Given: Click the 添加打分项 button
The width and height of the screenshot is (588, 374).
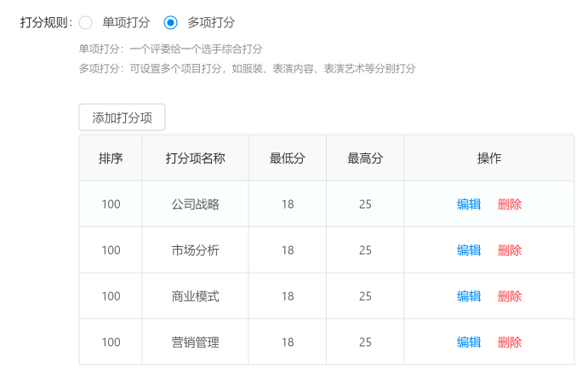Looking at the screenshot, I should pos(122,118).
